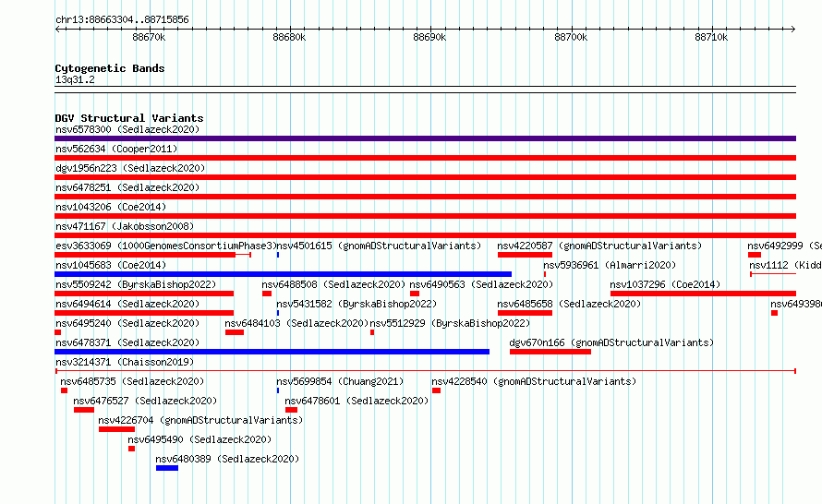
Task: Open the partially visible nsv649398 label
Action: 796,304
